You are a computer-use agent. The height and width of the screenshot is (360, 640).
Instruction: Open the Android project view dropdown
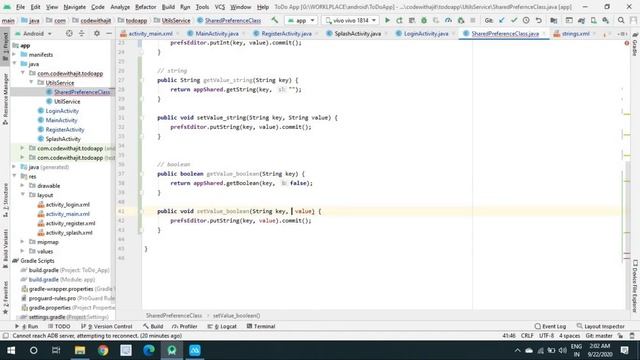click(x=33, y=33)
